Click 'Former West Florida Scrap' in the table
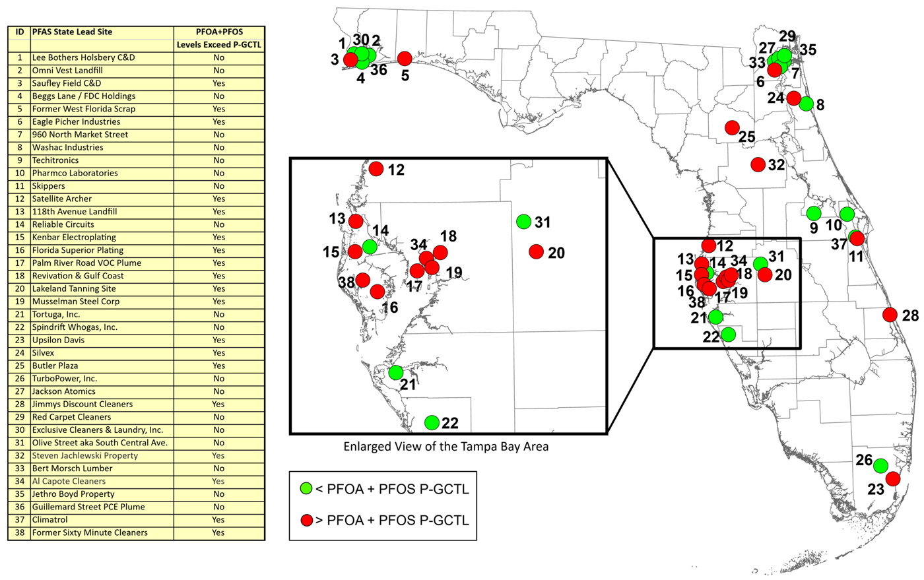924x580 pixels. tap(84, 109)
